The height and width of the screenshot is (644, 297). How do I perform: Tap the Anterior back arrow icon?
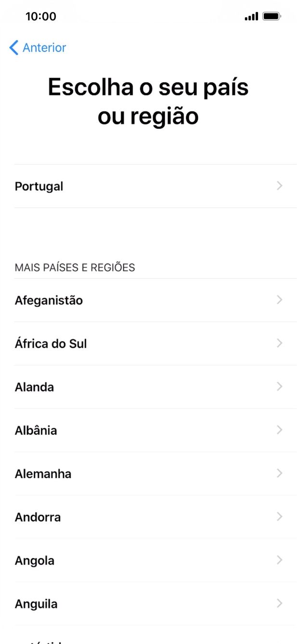(x=14, y=47)
